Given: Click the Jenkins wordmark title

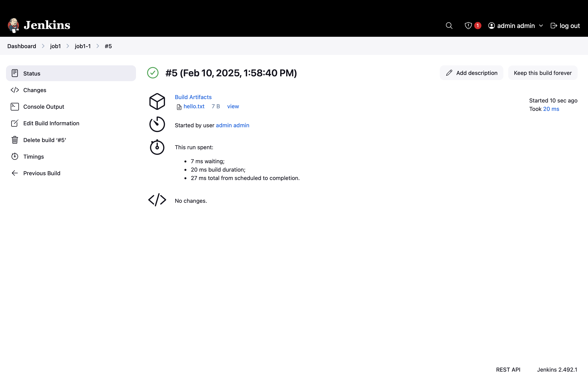Looking at the screenshot, I should pyautogui.click(x=47, y=25).
